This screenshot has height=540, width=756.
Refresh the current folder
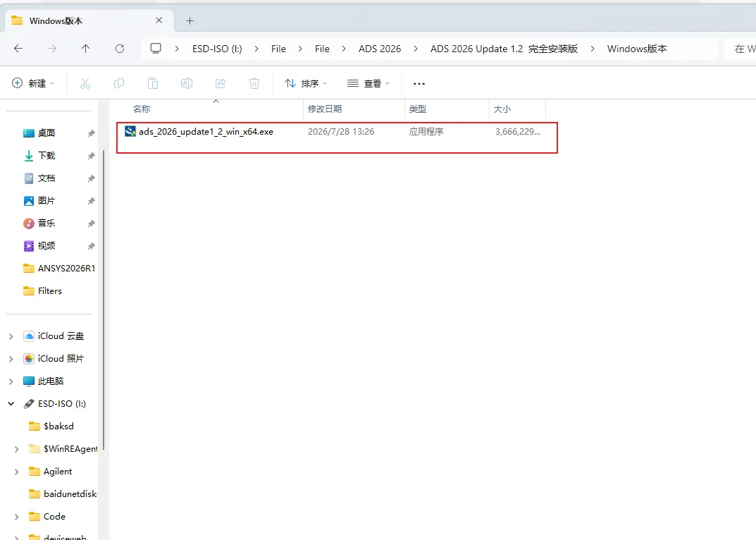pyautogui.click(x=120, y=49)
